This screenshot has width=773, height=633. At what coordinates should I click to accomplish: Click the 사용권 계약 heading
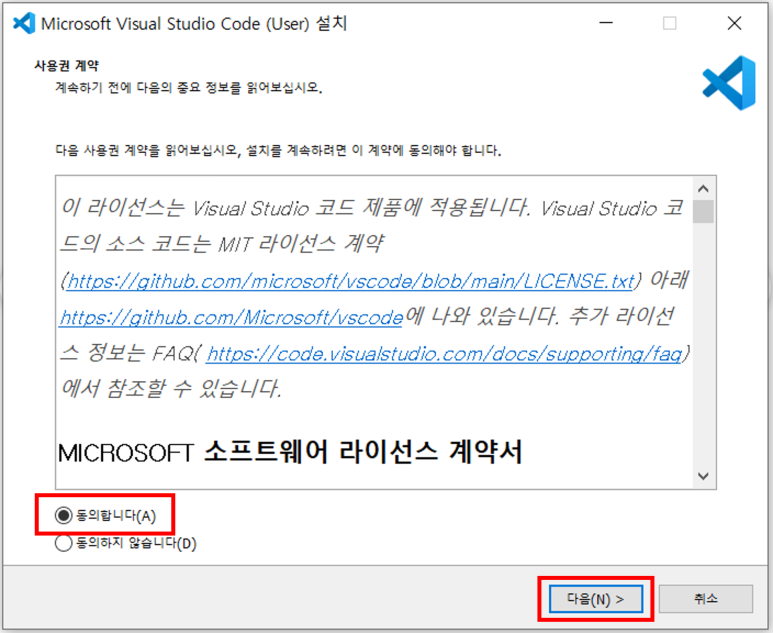(67, 66)
